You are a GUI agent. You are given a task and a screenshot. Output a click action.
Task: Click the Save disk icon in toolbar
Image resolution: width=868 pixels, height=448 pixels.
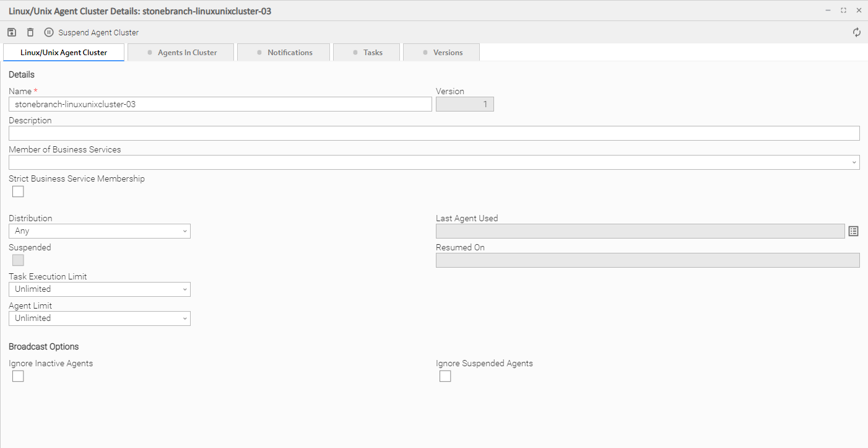[x=12, y=32]
